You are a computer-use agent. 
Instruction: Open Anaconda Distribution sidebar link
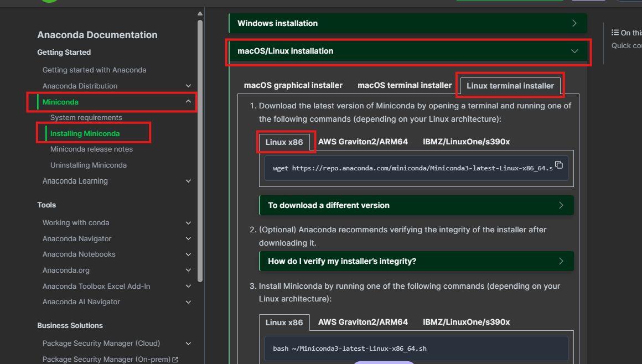point(80,86)
